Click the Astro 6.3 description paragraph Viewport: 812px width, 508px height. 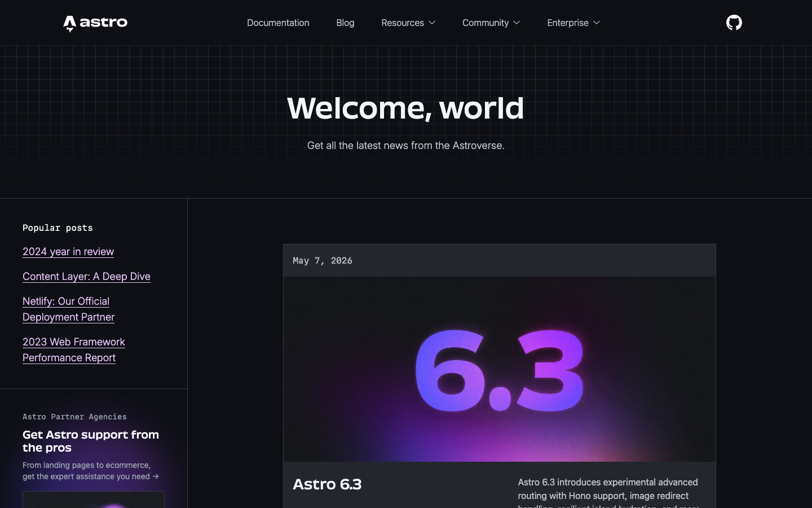609,492
